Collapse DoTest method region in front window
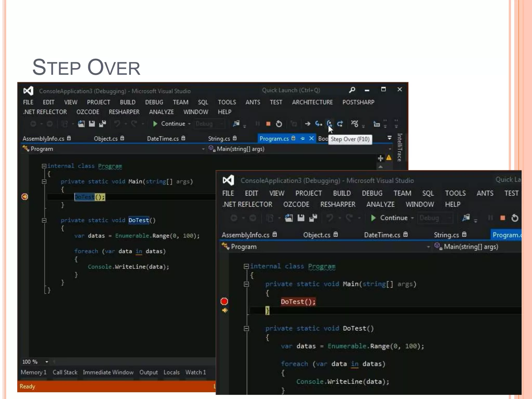 click(246, 329)
